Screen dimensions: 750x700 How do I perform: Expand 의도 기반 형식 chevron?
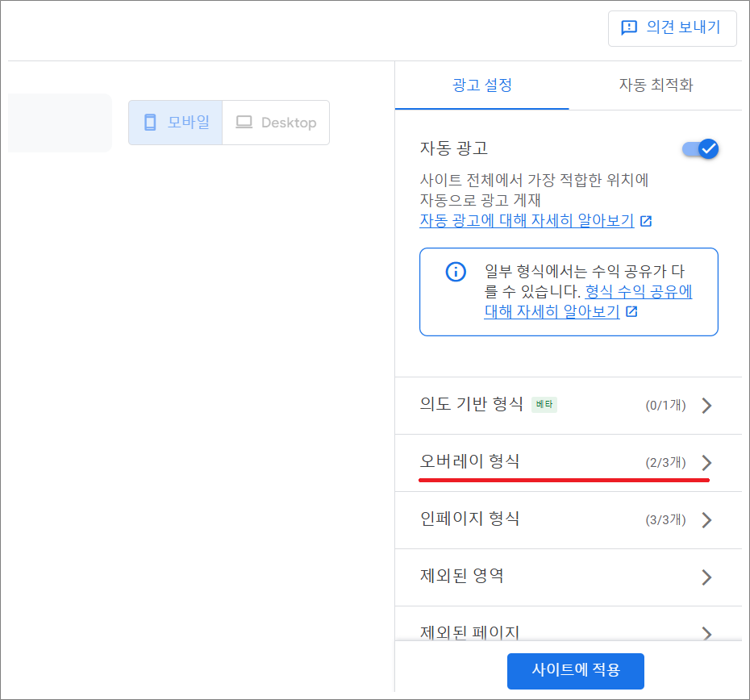click(x=706, y=406)
